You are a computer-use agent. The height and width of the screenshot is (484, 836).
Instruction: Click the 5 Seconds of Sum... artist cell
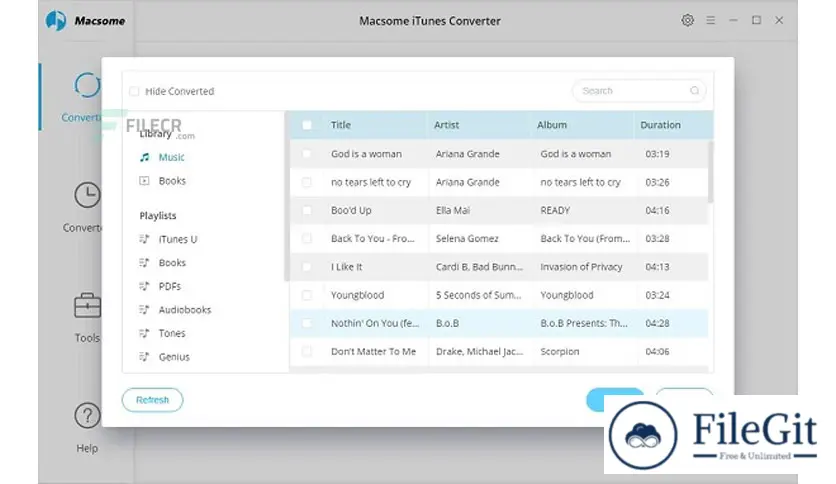tap(478, 295)
